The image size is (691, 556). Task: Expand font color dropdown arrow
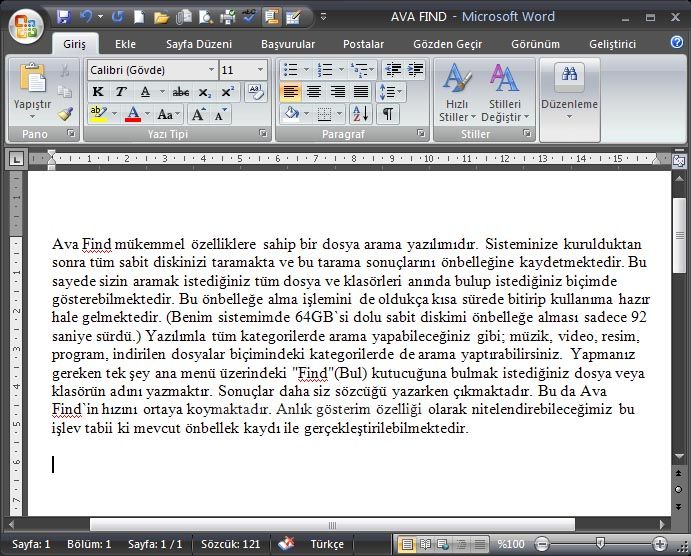[x=147, y=114]
